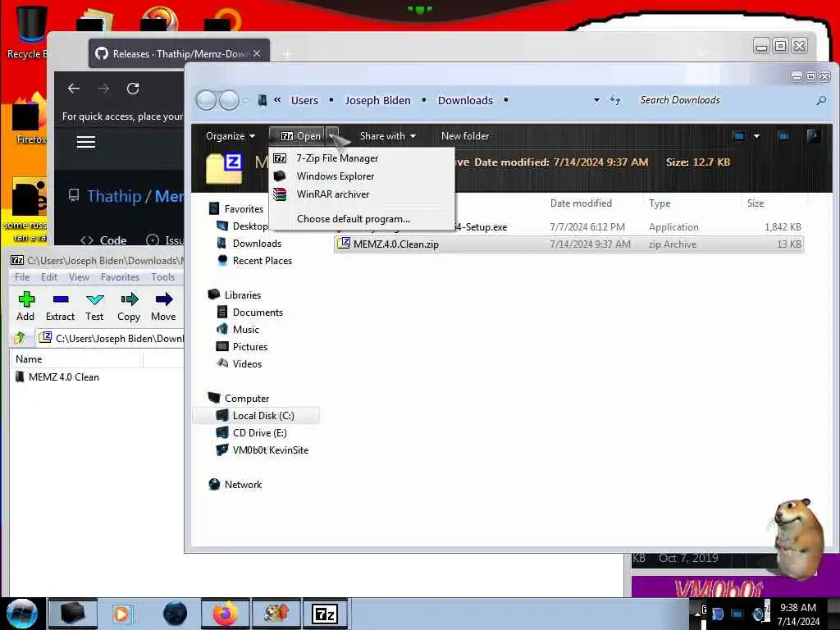
Task: Click Downloads breadcrumb segment
Action: point(465,100)
